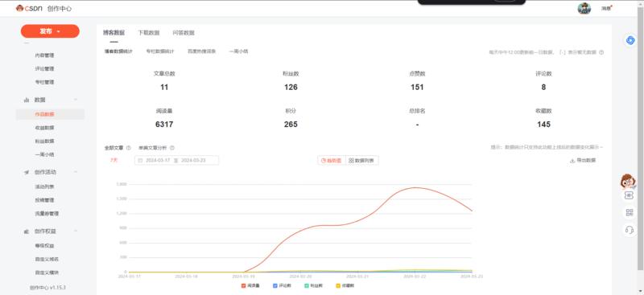This screenshot has width=644, height=295.
Task: Select the 博客数据统计 sub-tab
Action: [x=118, y=51]
